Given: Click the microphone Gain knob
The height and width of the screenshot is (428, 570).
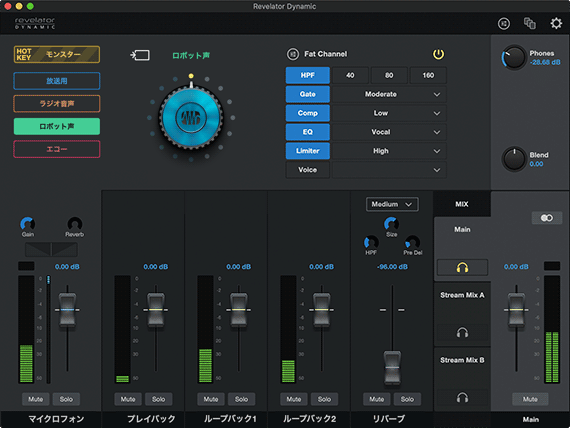Looking at the screenshot, I should click(x=28, y=224).
